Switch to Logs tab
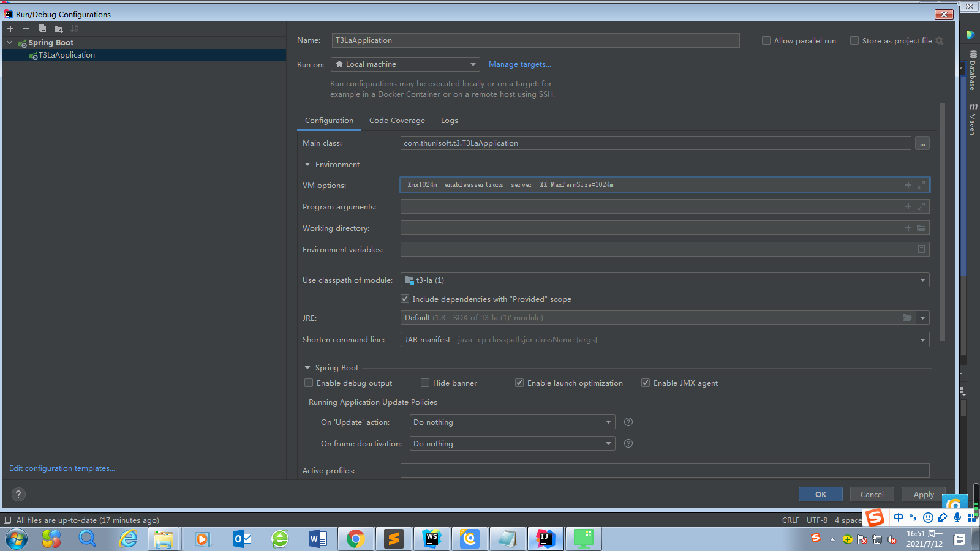The image size is (980, 551). (x=449, y=121)
